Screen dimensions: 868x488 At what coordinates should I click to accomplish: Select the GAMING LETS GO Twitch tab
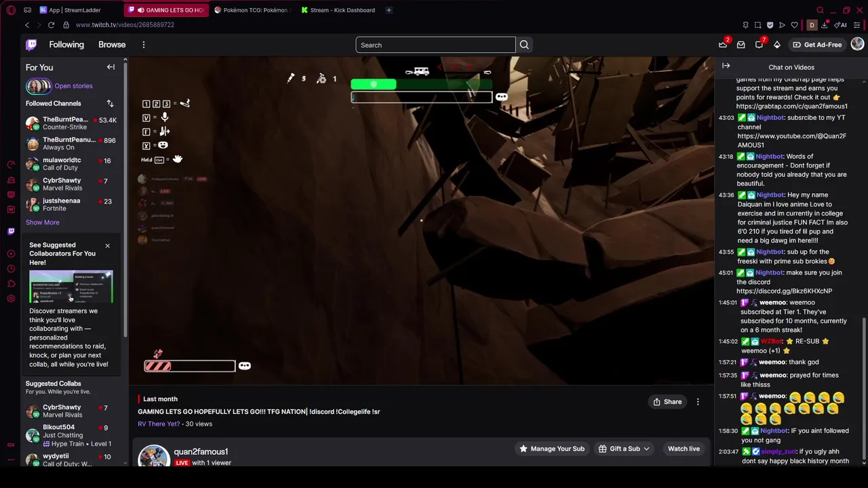coord(166,10)
